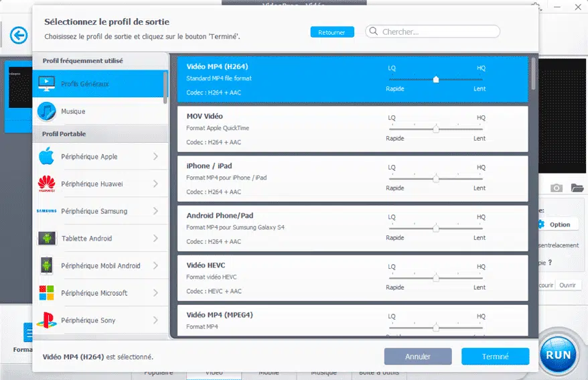The image size is (588, 380).
Task: Open the Musique category
Action: pyautogui.click(x=100, y=111)
